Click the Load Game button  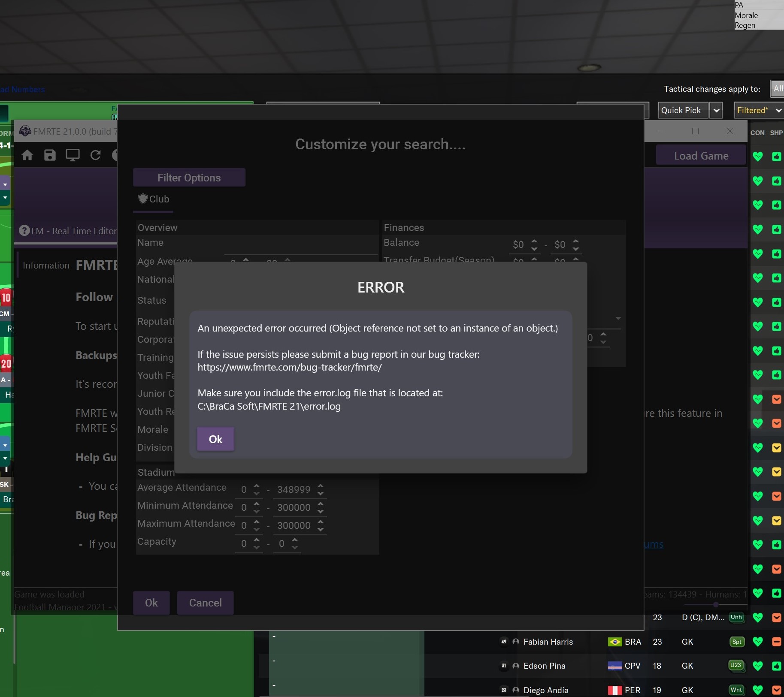click(701, 156)
